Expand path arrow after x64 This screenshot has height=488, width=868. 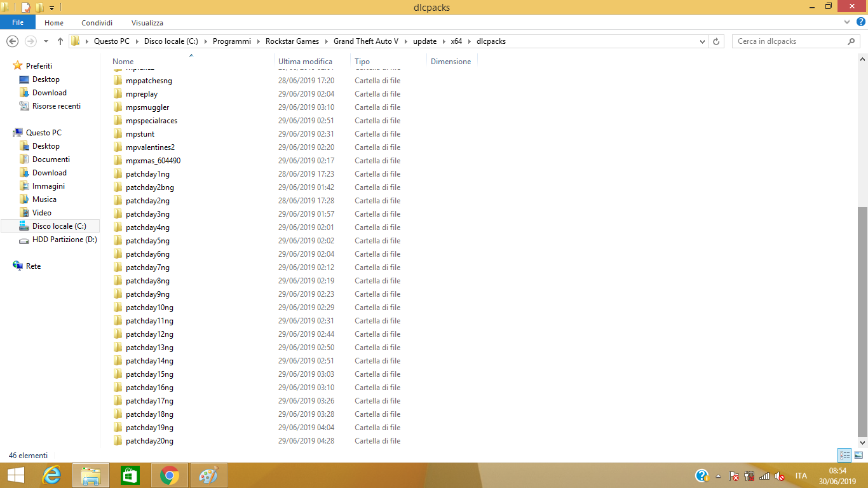(470, 41)
